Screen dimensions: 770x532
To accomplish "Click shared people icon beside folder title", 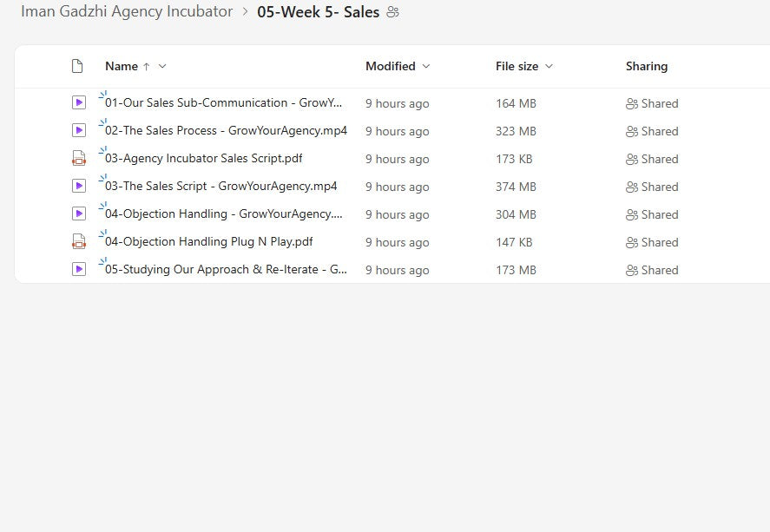I will tap(393, 12).
